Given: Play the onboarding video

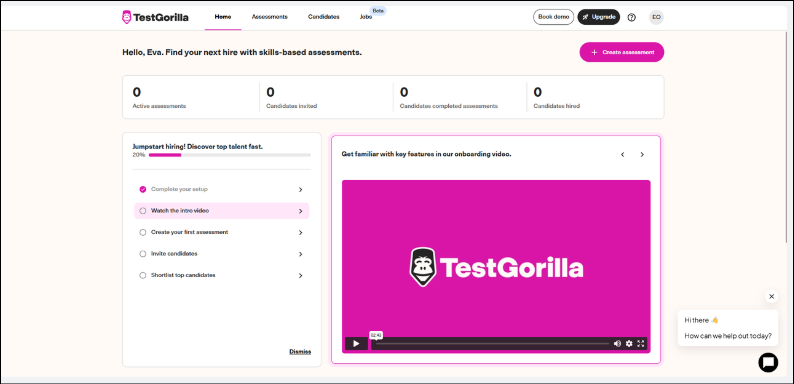Looking at the screenshot, I should point(356,343).
